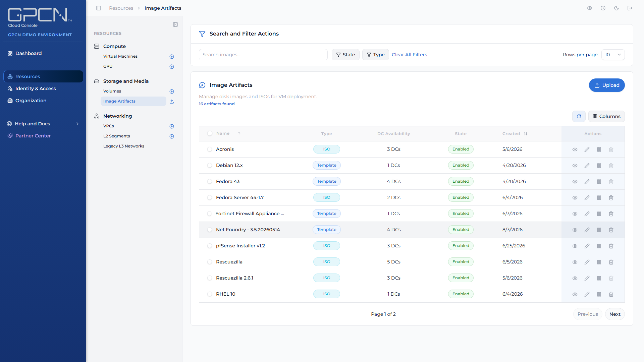The height and width of the screenshot is (362, 644).
Task: Open the Type filter dropdown
Action: point(375,55)
